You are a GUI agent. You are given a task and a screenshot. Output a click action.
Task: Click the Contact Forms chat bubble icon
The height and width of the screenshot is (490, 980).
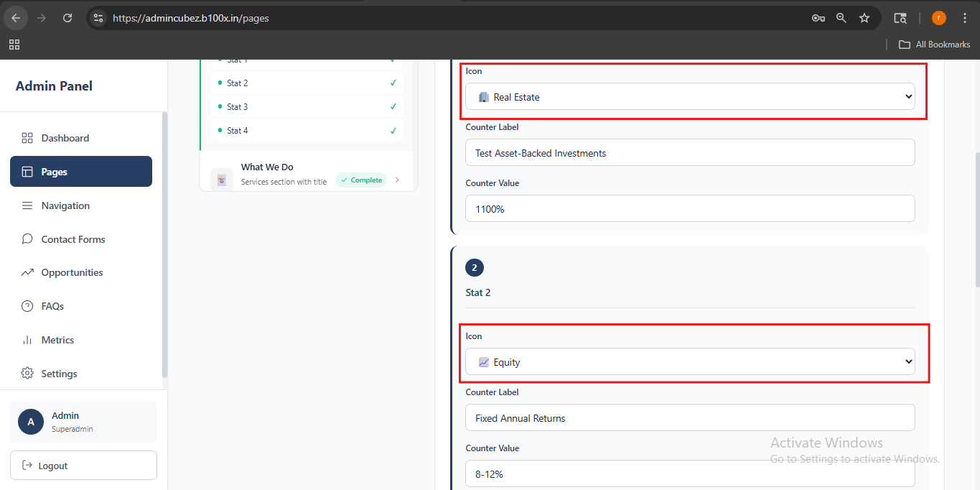[x=27, y=239]
